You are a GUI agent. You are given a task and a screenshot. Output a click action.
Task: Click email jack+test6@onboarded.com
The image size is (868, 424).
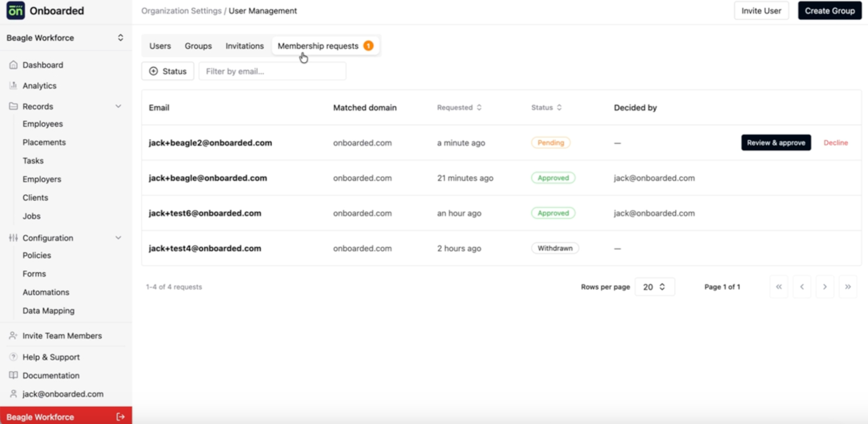205,213
